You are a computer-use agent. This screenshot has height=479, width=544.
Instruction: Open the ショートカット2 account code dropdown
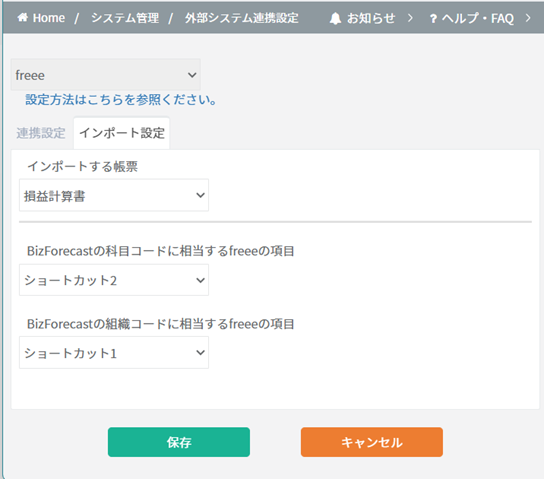click(114, 280)
